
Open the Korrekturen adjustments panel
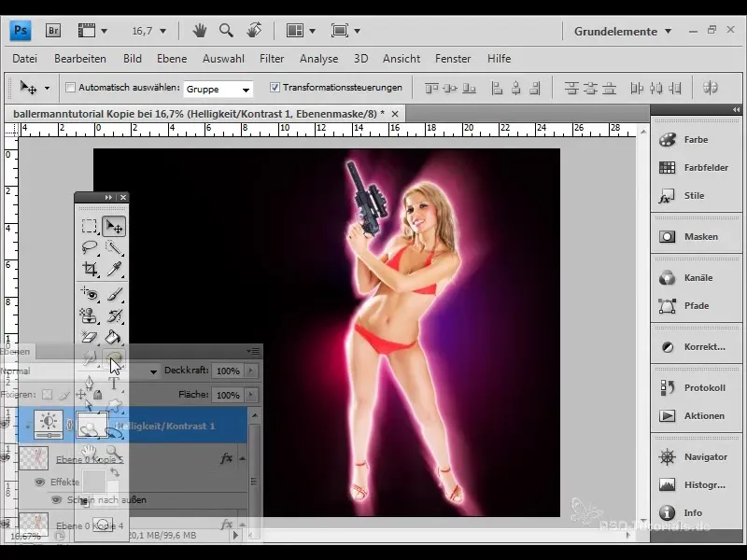[696, 346]
